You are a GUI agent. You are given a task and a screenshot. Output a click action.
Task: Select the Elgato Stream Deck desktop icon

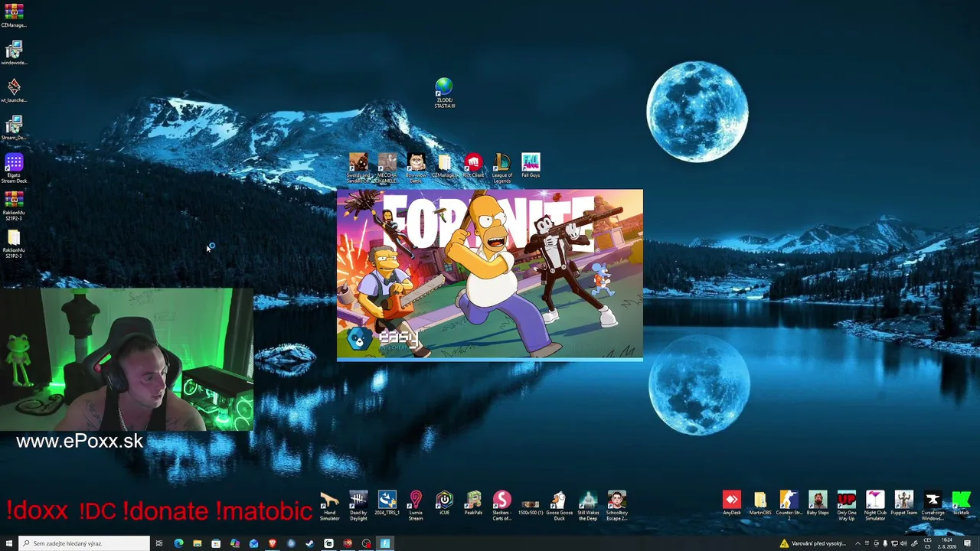[14, 168]
